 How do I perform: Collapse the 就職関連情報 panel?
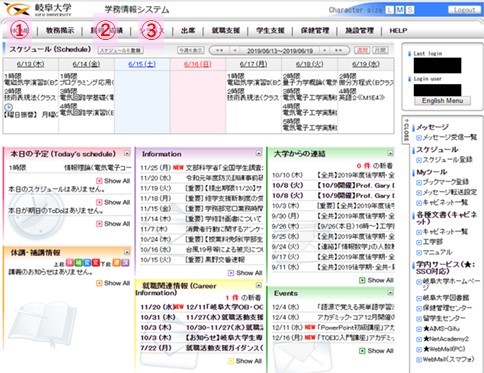point(259,285)
